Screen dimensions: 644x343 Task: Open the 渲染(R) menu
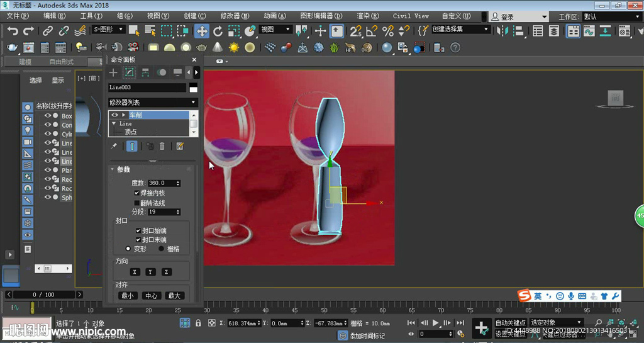pos(367,16)
